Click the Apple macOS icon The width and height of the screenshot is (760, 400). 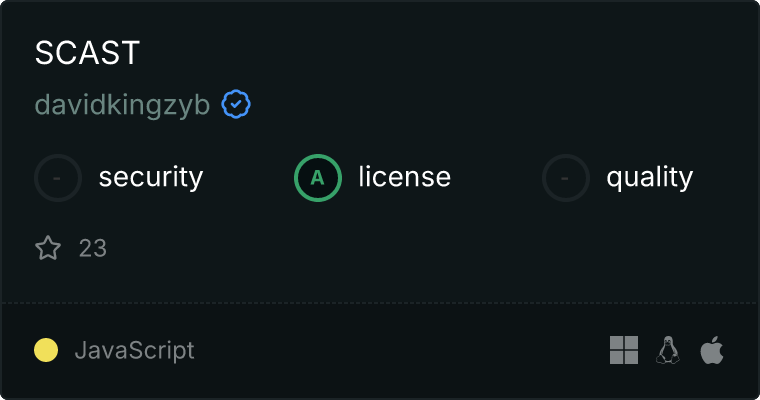click(x=712, y=350)
